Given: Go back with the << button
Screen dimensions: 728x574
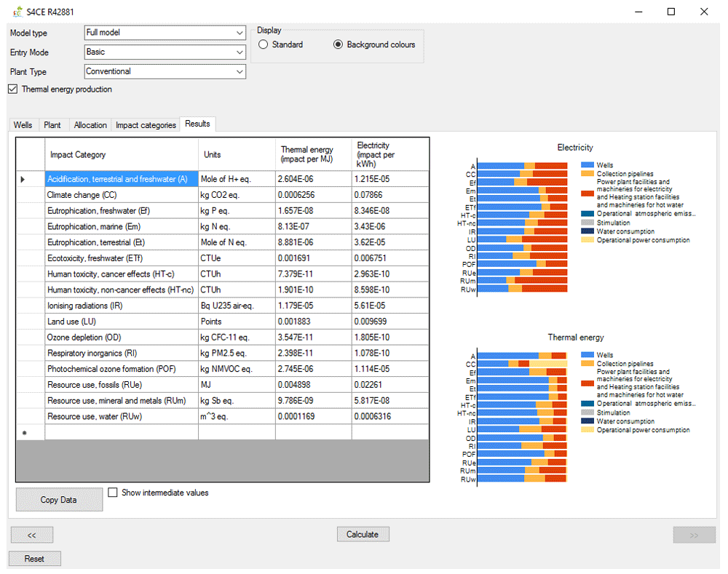Looking at the screenshot, I should (31, 535).
